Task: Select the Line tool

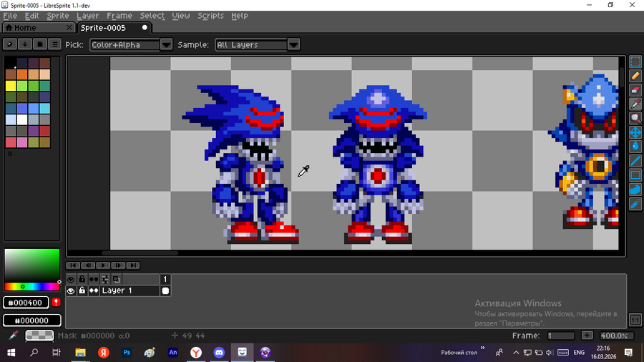Action: [x=635, y=161]
